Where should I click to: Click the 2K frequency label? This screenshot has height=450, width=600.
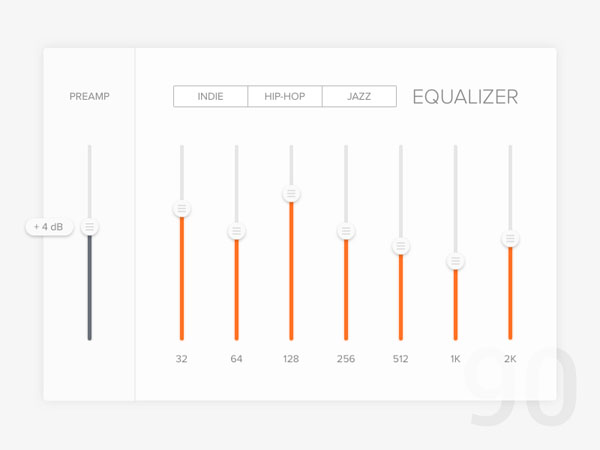(x=510, y=359)
